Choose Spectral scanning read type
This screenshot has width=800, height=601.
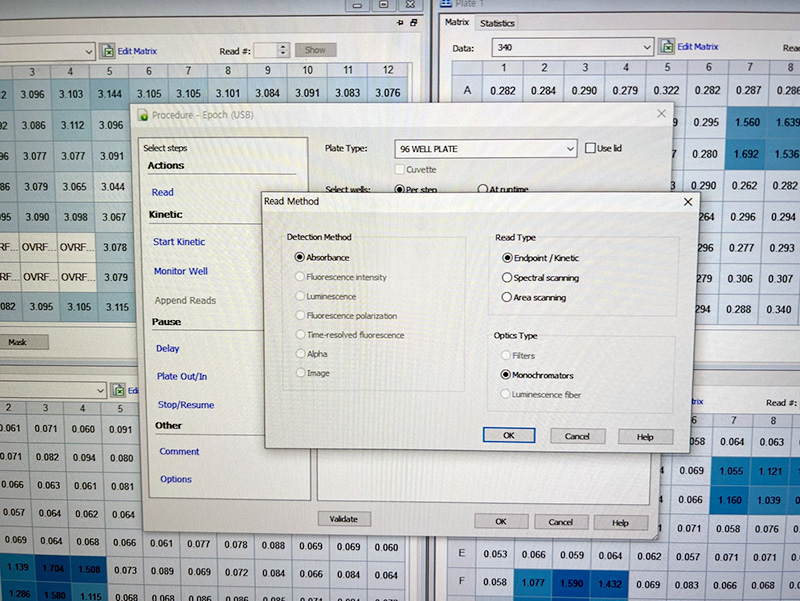(508, 277)
